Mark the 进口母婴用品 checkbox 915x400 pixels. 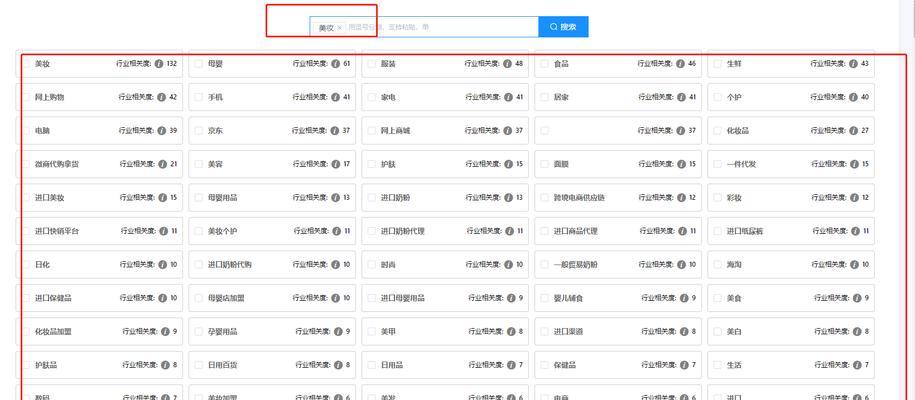[371, 298]
